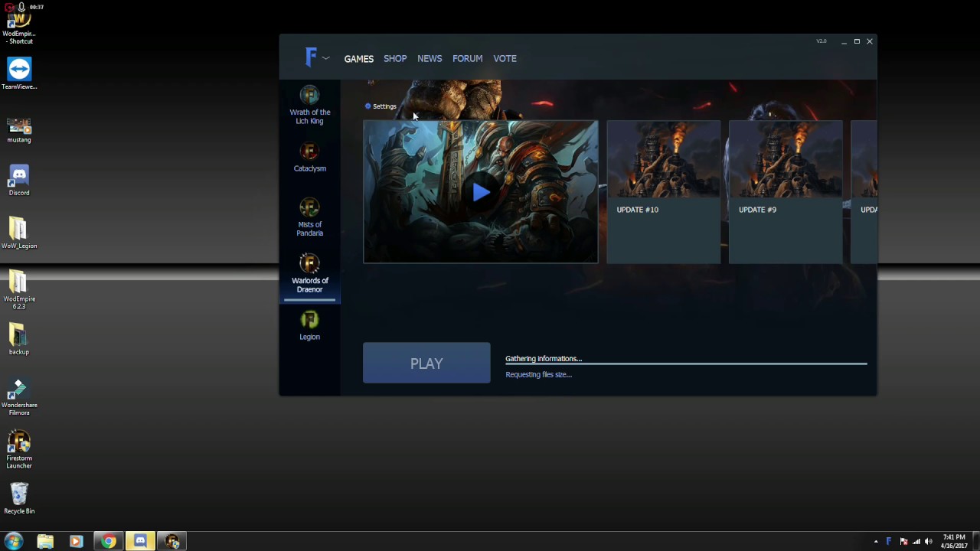Open Google Chrome from the taskbar
Screen dimensions: 980x551
[109, 541]
